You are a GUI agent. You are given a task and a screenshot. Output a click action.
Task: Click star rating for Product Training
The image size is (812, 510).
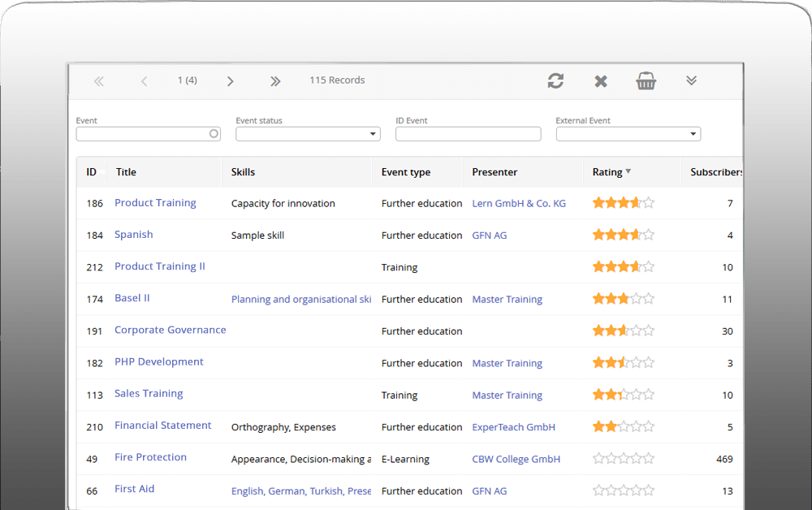624,203
